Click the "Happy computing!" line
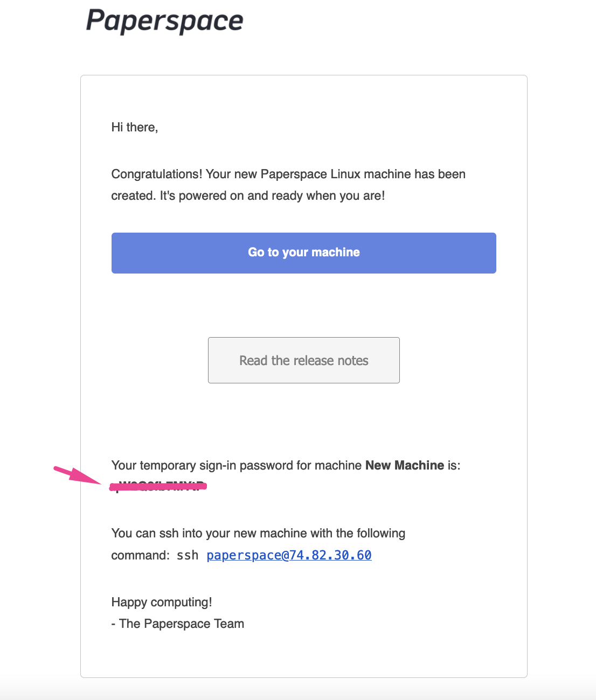This screenshot has width=596, height=700. click(162, 602)
